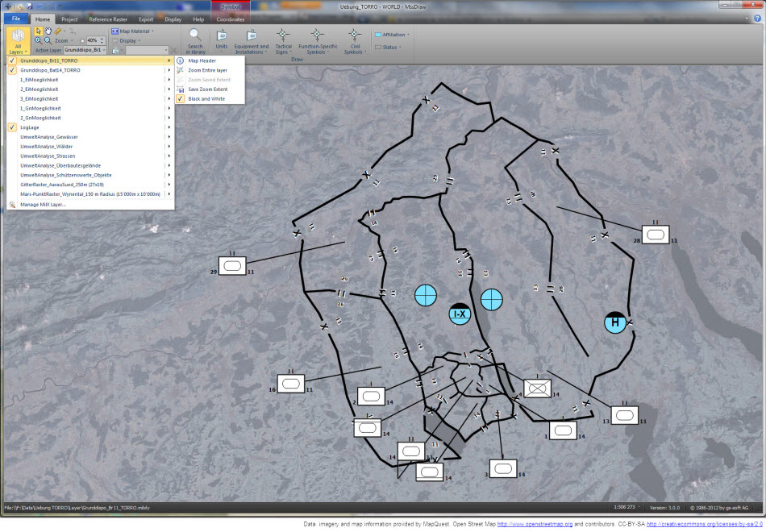Image resolution: width=766 pixels, height=532 pixels.
Task: Expand the zoom percentage dropdown
Action: point(101,41)
